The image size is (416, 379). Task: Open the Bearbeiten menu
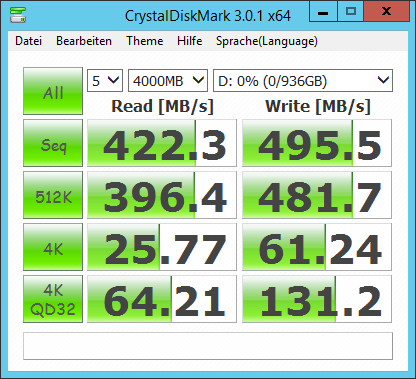point(84,41)
